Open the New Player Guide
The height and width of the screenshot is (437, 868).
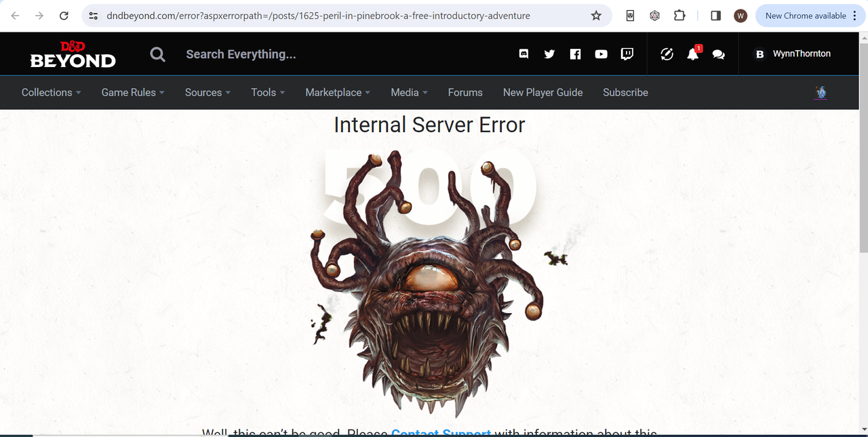(542, 92)
